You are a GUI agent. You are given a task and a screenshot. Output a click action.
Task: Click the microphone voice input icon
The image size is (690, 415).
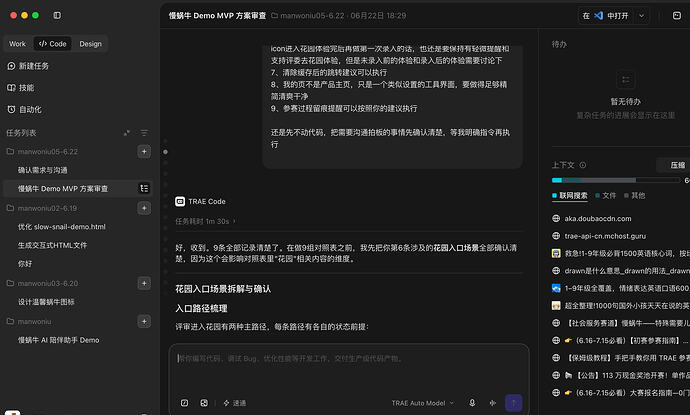pyautogui.click(x=472, y=403)
